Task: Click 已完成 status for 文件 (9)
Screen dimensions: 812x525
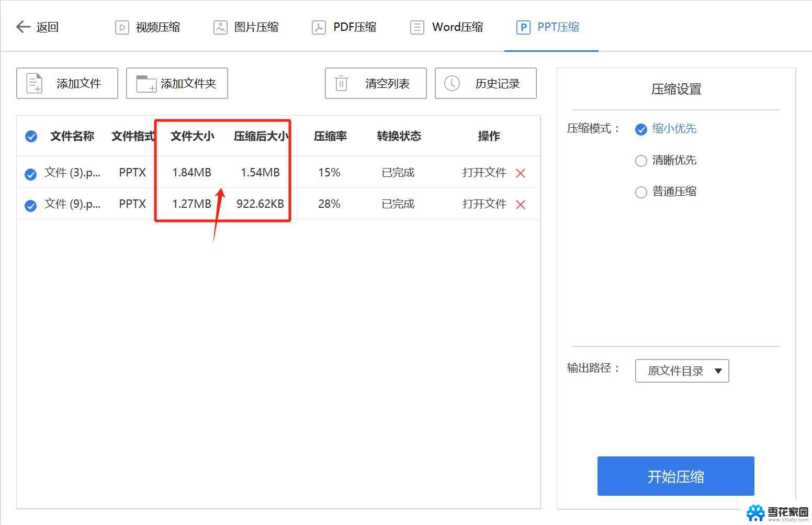Action: pyautogui.click(x=398, y=204)
